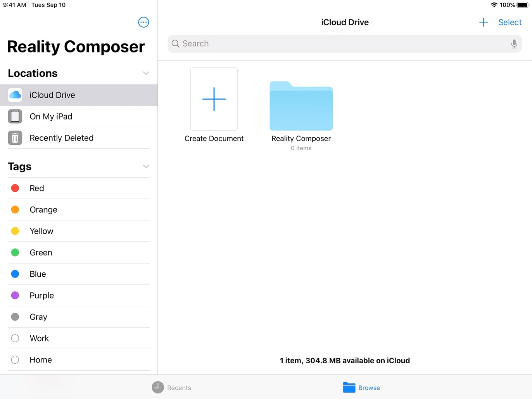The height and width of the screenshot is (399, 532).
Task: Open On My iPad location
Action: (79, 116)
